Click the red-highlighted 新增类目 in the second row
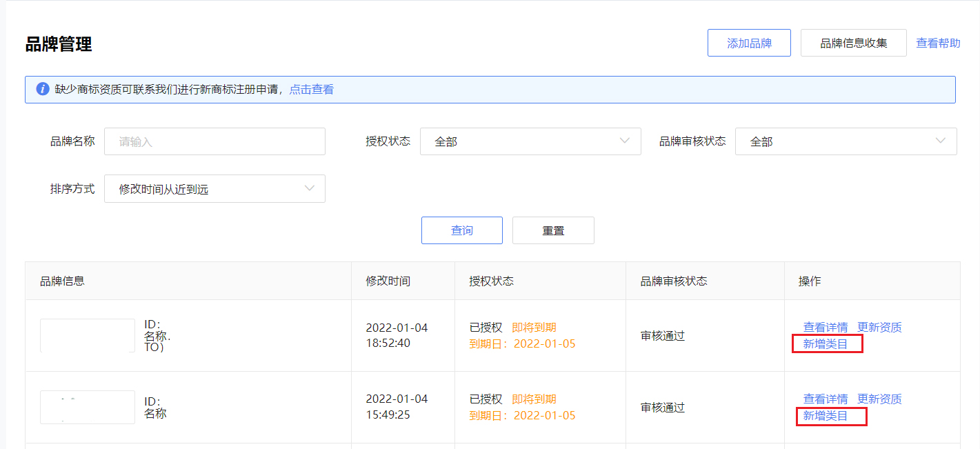980x449 pixels. pyautogui.click(x=831, y=416)
